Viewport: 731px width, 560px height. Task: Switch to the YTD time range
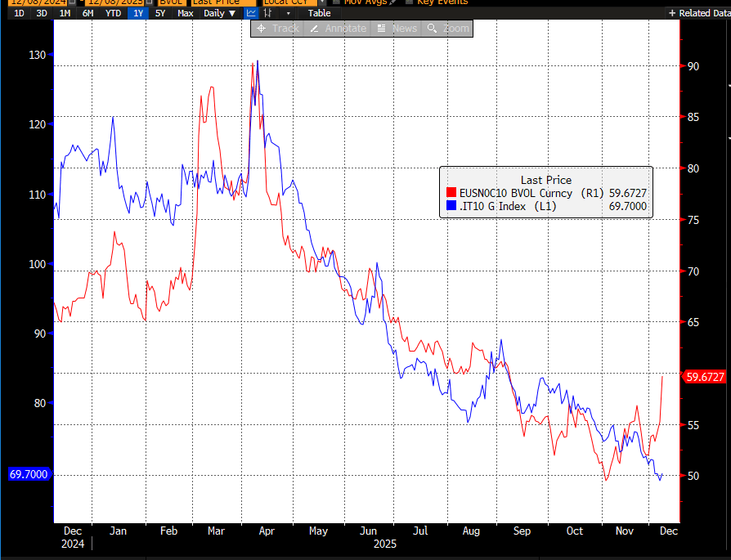pos(113,13)
